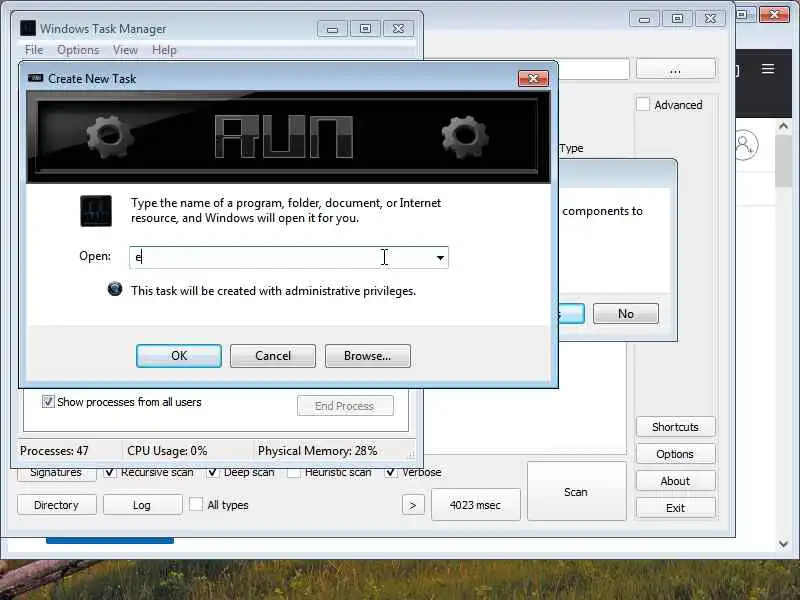Open the scanner Options button
Screen dimensions: 800x600
[675, 454]
